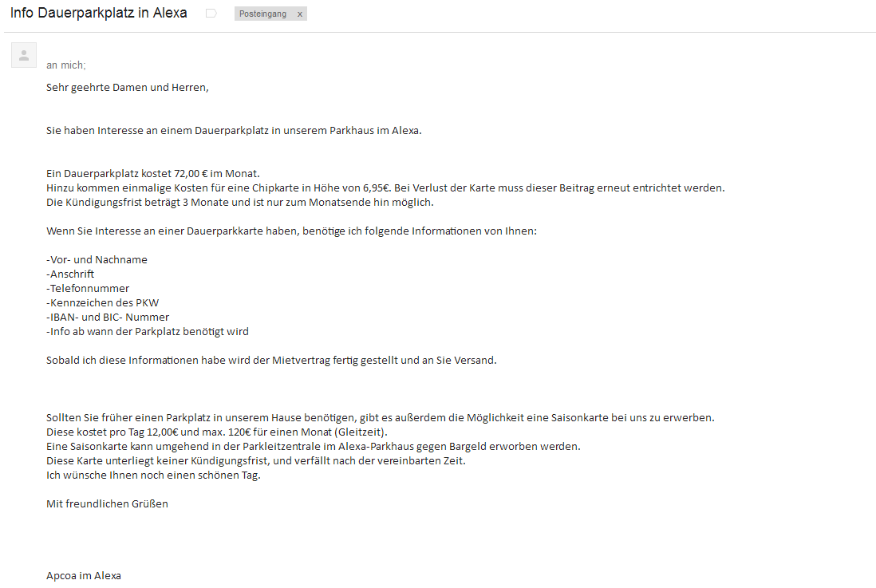Screen dimensions: 876x588
Task: Click the sender's avatar placeholder
Action: 24,55
